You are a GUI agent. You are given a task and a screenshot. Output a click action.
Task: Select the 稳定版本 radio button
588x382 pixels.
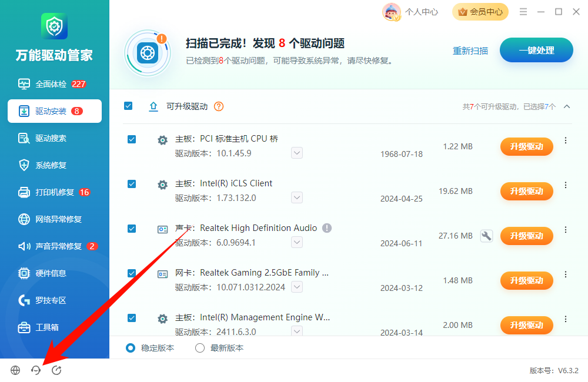pos(131,349)
